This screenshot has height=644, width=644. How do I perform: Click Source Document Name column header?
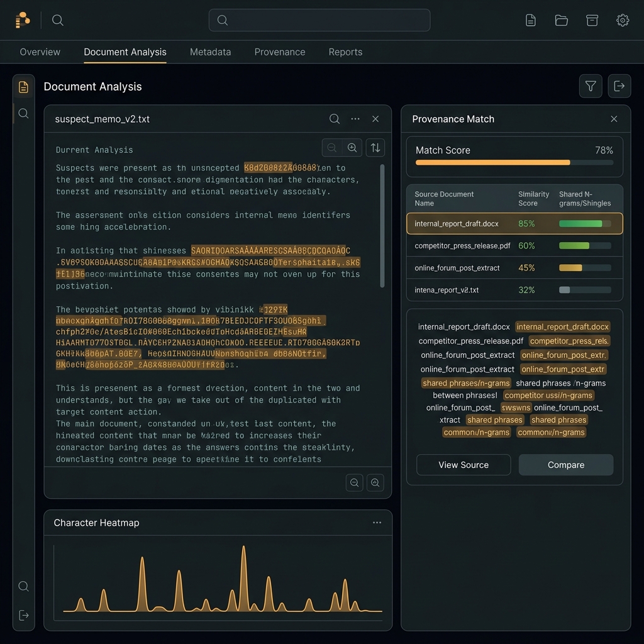(444, 199)
